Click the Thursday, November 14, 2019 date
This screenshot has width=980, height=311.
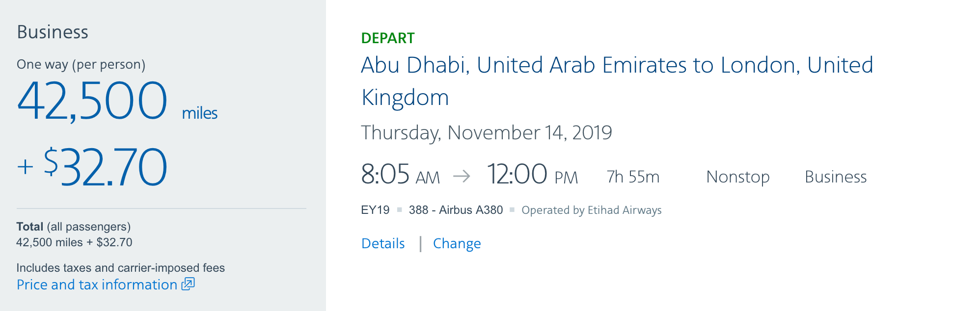pos(487,132)
